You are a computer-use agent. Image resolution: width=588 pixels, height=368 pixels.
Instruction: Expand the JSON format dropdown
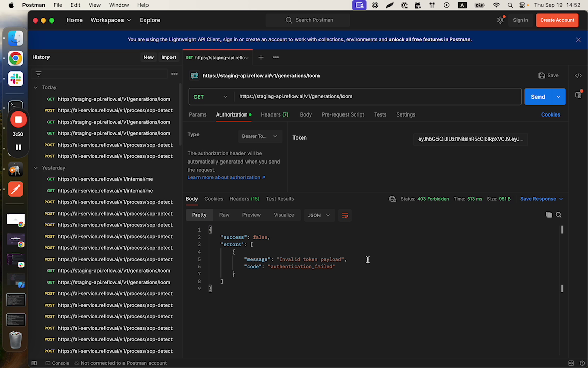pos(319,215)
